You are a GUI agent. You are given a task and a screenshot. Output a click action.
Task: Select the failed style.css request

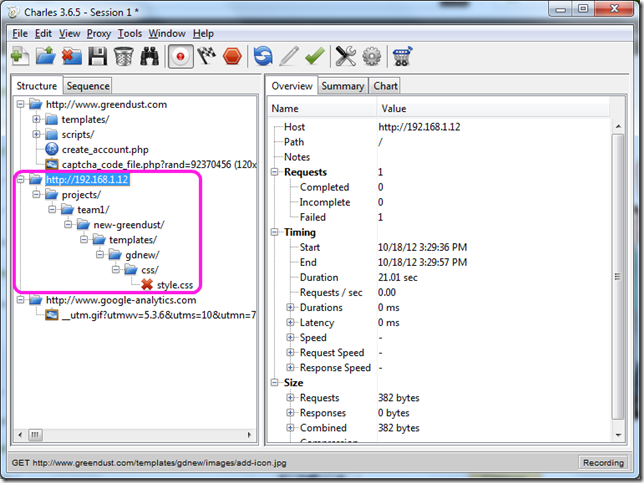click(175, 285)
